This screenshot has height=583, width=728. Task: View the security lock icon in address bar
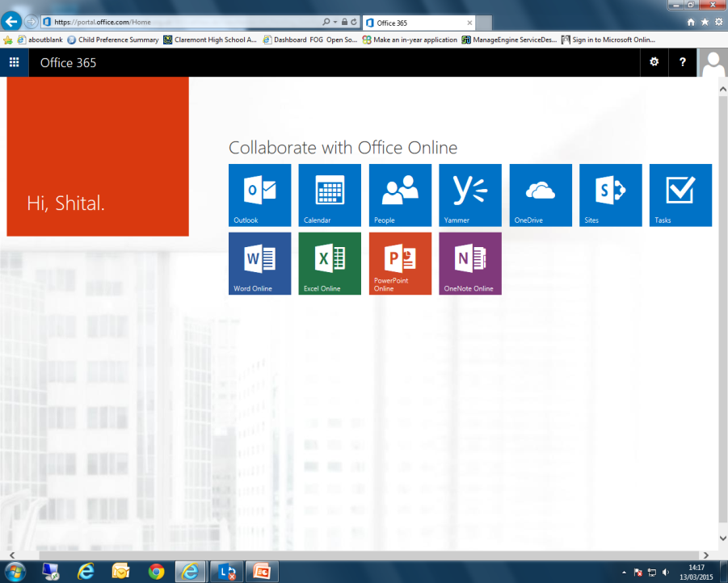point(344,22)
